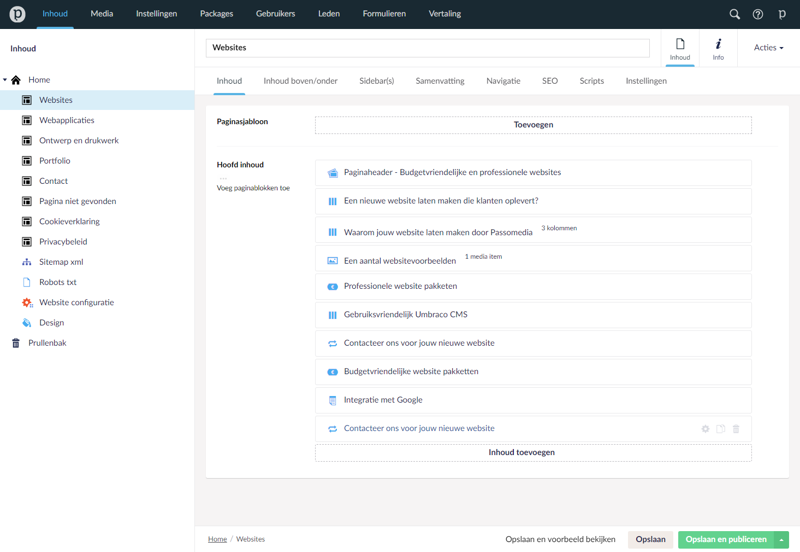The height and width of the screenshot is (552, 800).
Task: Switch to the SEO tab
Action: pos(549,81)
